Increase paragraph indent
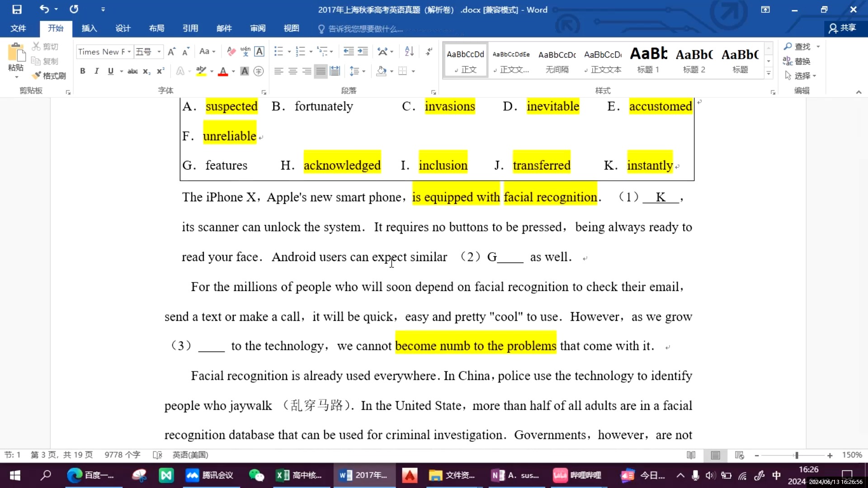Screen dimensions: 868x488 [x=363, y=52]
